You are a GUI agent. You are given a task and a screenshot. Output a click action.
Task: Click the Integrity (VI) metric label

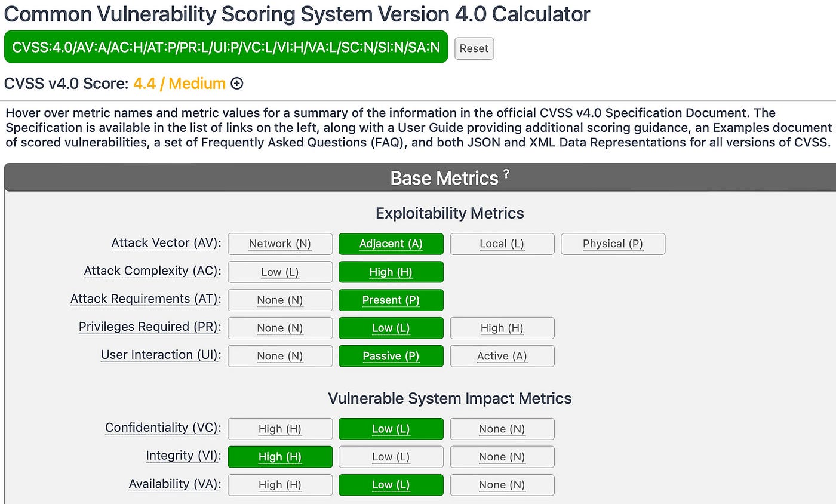(x=183, y=456)
